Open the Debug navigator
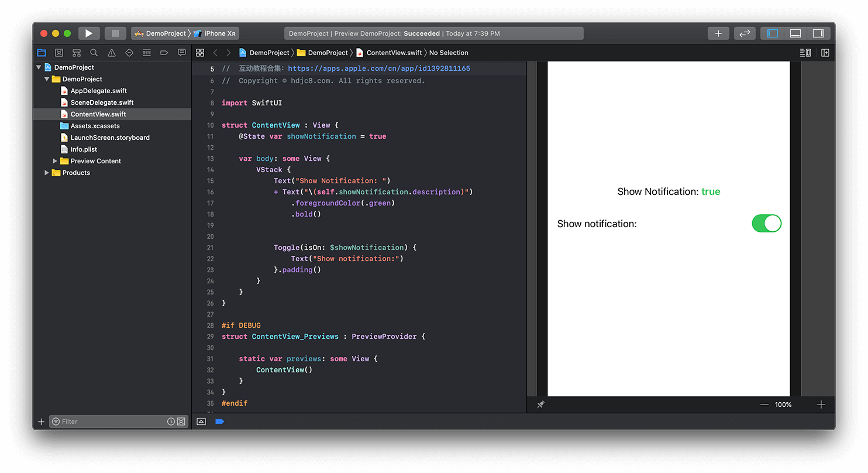Image resolution: width=868 pixels, height=473 pixels. 147,53
